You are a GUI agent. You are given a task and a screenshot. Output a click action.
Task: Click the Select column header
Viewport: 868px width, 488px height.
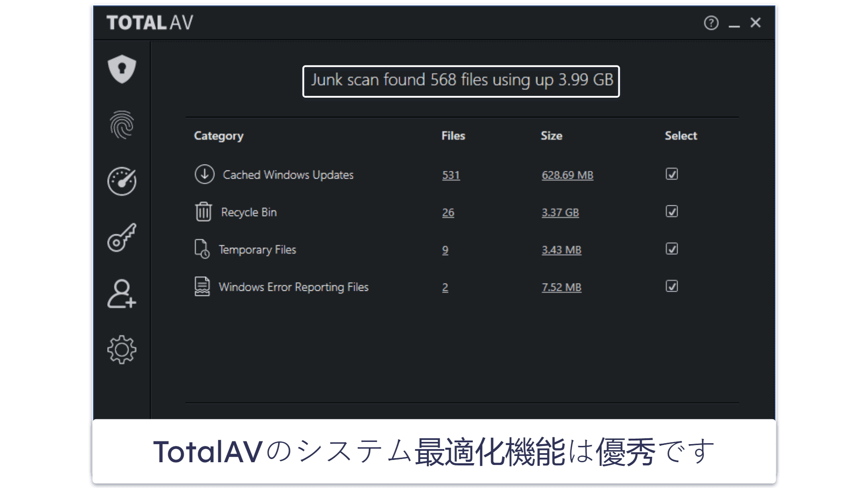[681, 136]
